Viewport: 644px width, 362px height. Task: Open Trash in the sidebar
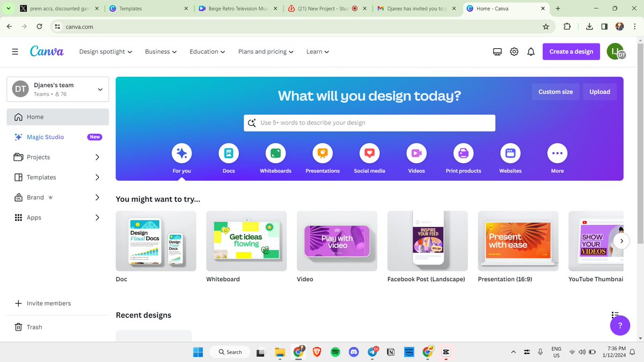coord(58,327)
